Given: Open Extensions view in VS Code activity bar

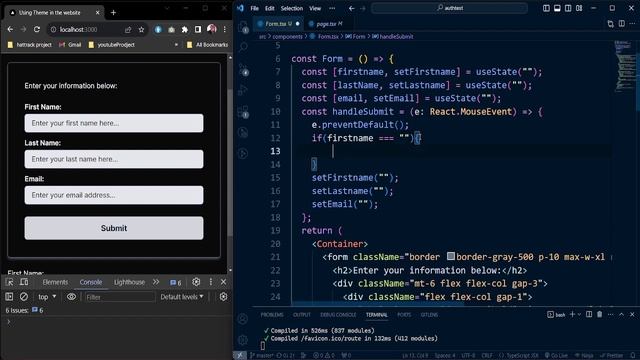Looking at the screenshot, I should point(244,112).
